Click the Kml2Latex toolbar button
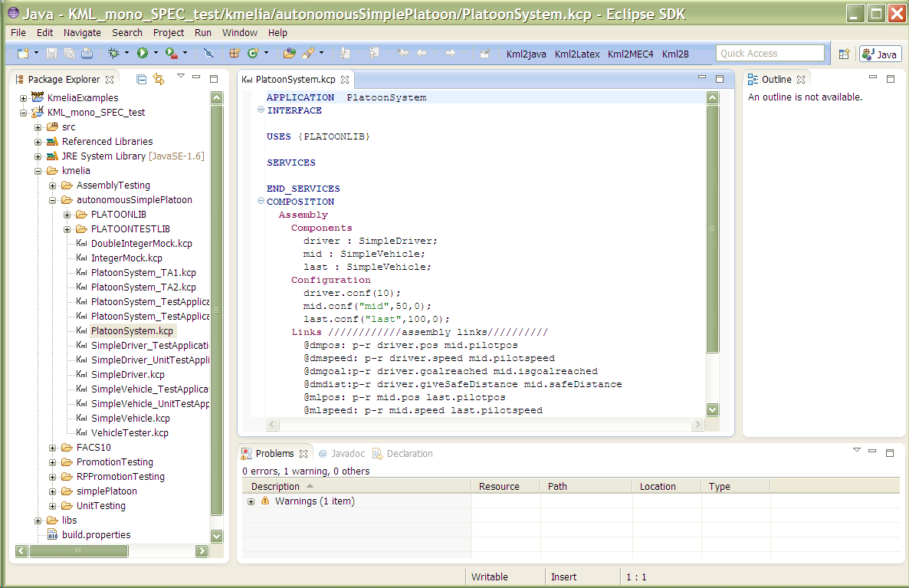909x588 pixels. click(x=576, y=54)
